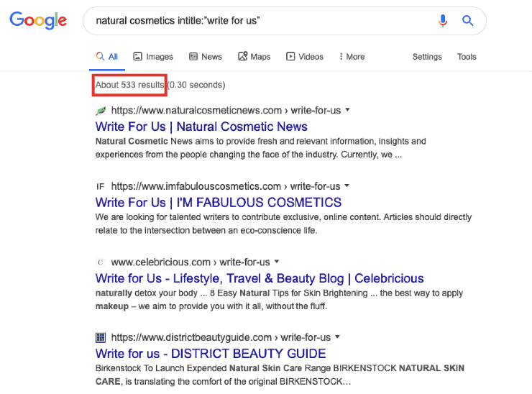Click snippet starting 'Natural Cosmetic News aims to provide'
532x394 pixels.
pyautogui.click(x=260, y=148)
